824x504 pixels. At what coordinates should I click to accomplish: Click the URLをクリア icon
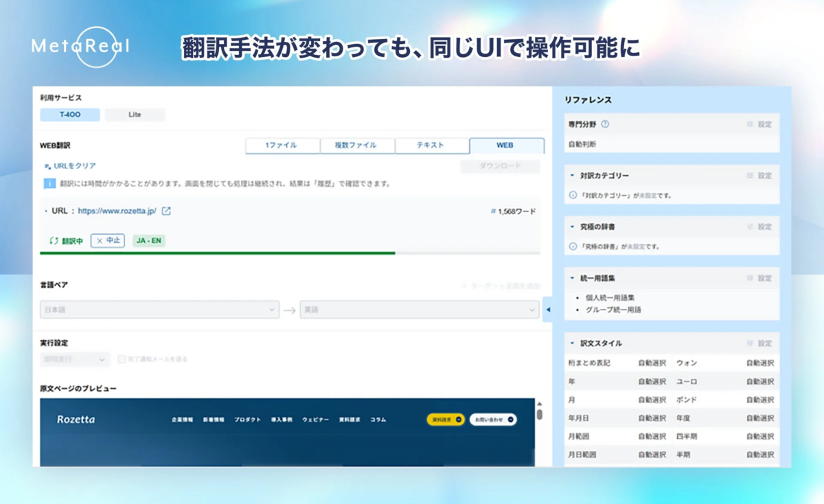pos(47,166)
